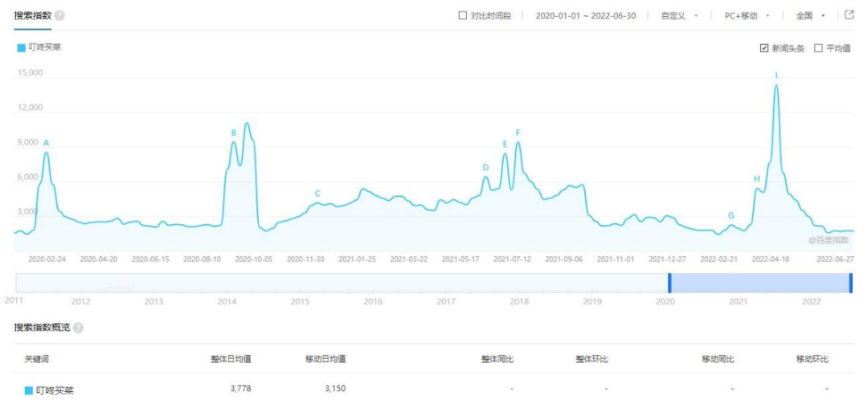The width and height of the screenshot is (868, 400).
Task: Click news marker I at the highest peak
Action: coord(776,76)
